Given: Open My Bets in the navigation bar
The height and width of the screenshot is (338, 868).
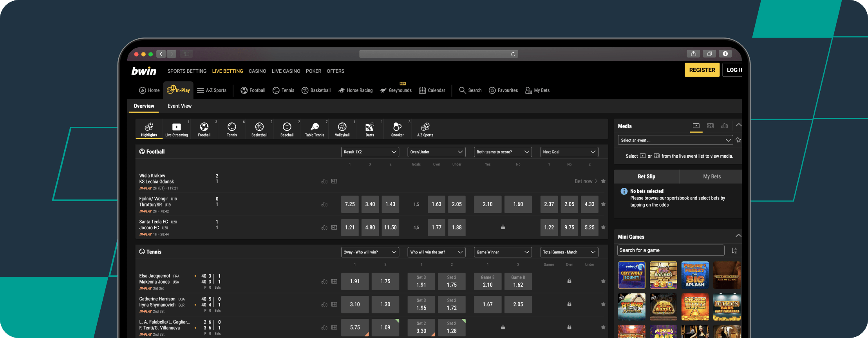Looking at the screenshot, I should (x=537, y=90).
